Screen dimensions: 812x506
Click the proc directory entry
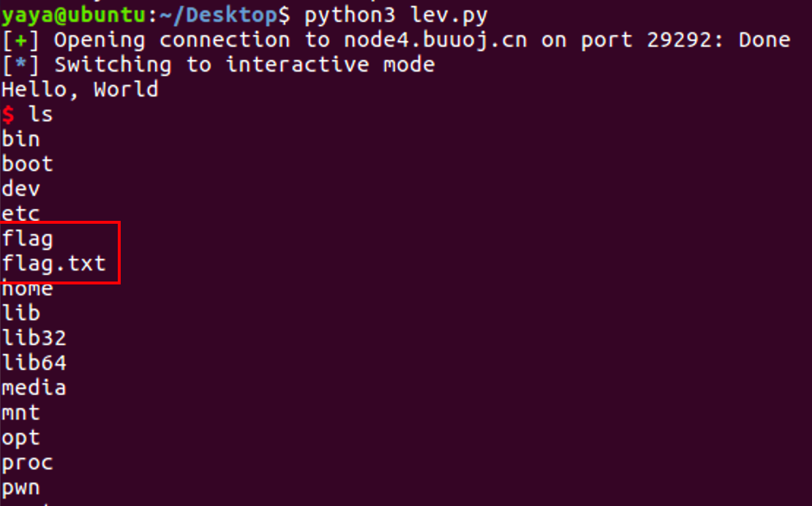pos(27,462)
